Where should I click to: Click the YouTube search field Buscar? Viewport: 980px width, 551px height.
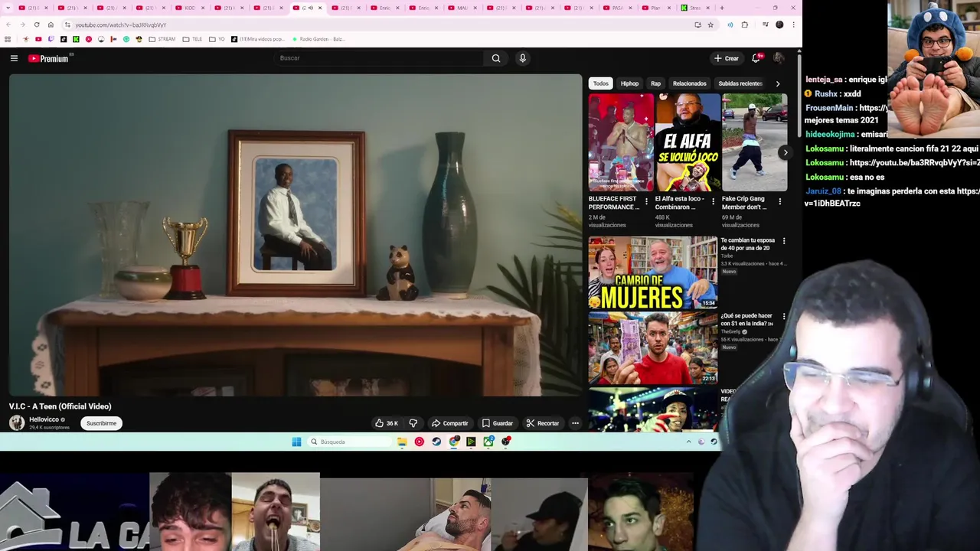pyautogui.click(x=379, y=58)
